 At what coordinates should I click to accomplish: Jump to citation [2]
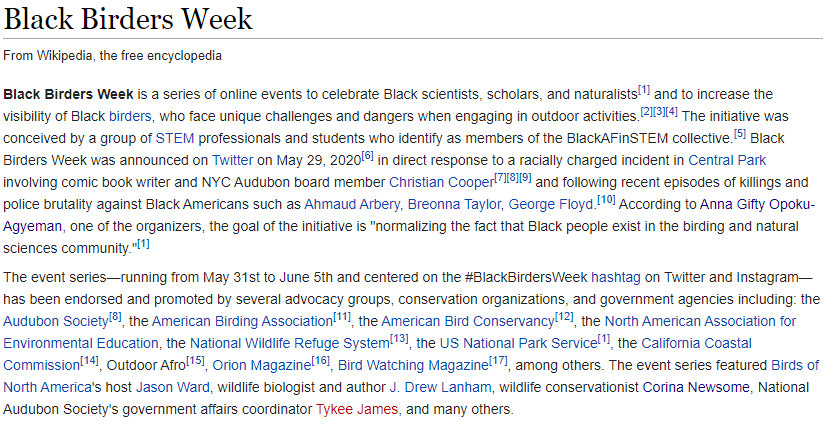(x=646, y=112)
